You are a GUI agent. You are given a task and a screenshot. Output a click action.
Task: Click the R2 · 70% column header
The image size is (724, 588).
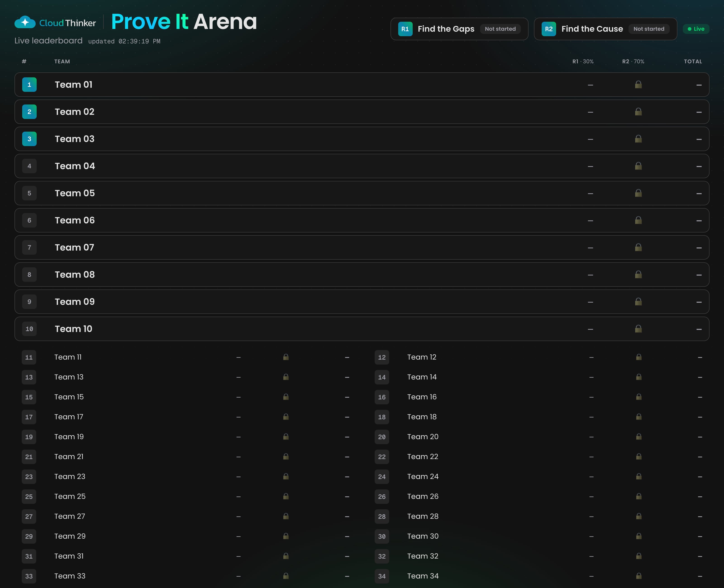tap(633, 61)
